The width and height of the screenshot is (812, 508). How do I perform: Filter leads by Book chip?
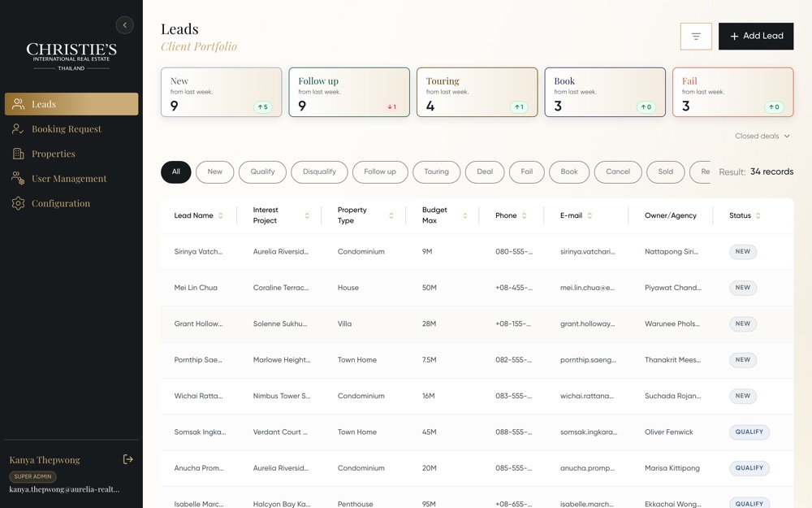(569, 172)
